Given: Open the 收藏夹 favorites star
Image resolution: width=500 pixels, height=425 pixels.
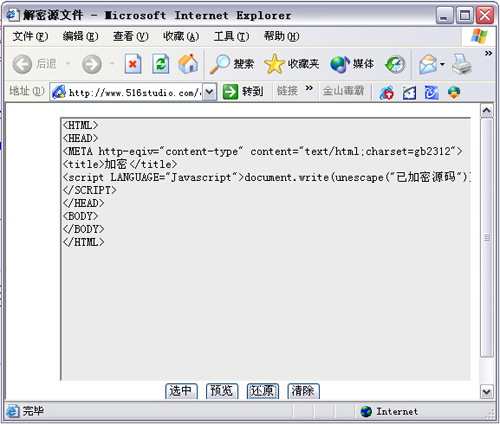Looking at the screenshot, I should pyautogui.click(x=291, y=64).
